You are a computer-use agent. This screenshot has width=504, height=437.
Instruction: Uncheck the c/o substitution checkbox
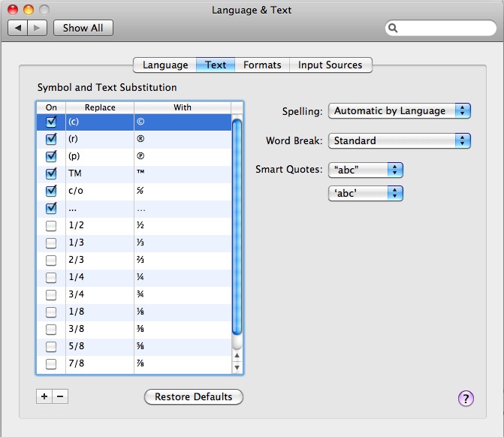(x=51, y=191)
